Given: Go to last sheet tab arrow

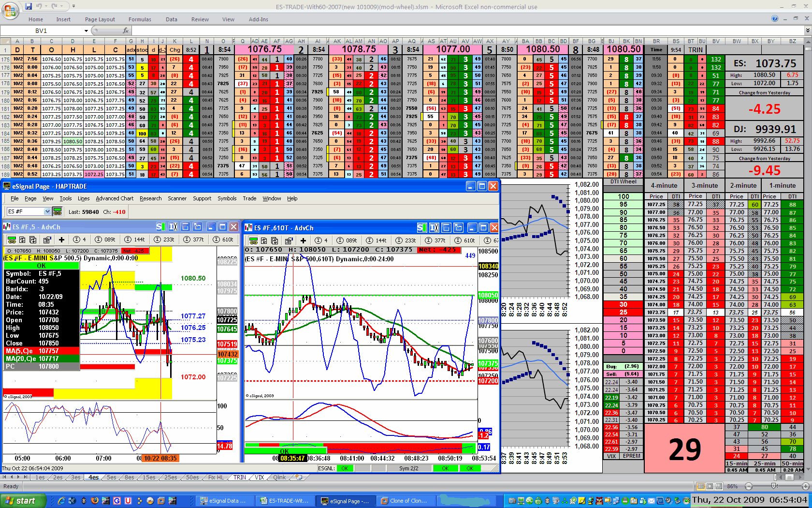Looking at the screenshot, I should pyautogui.click(x=25, y=477).
